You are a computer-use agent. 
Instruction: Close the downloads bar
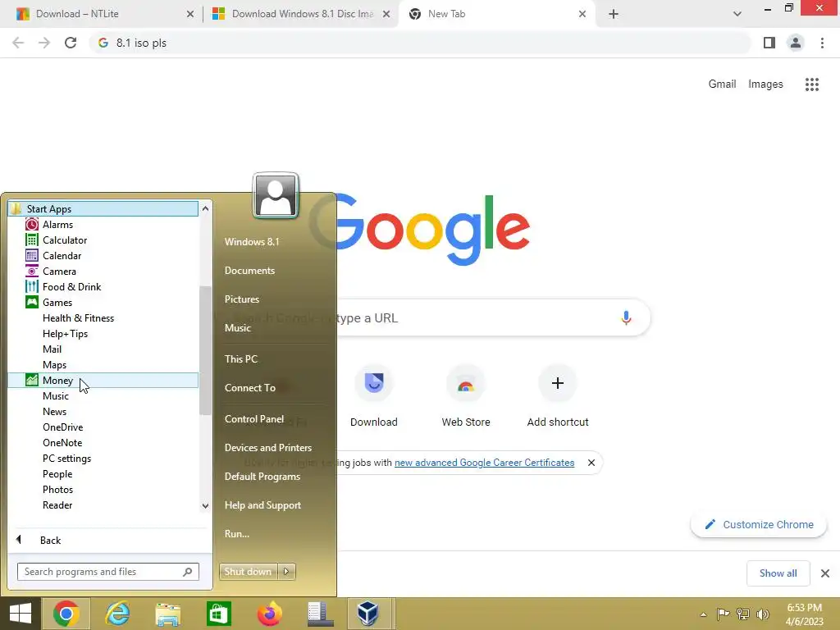[825, 573]
